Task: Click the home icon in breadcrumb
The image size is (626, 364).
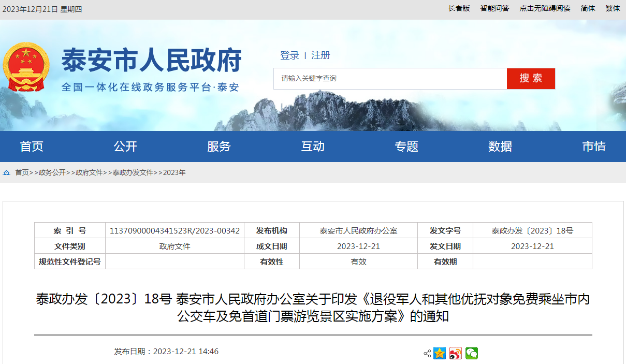Action: (7, 172)
